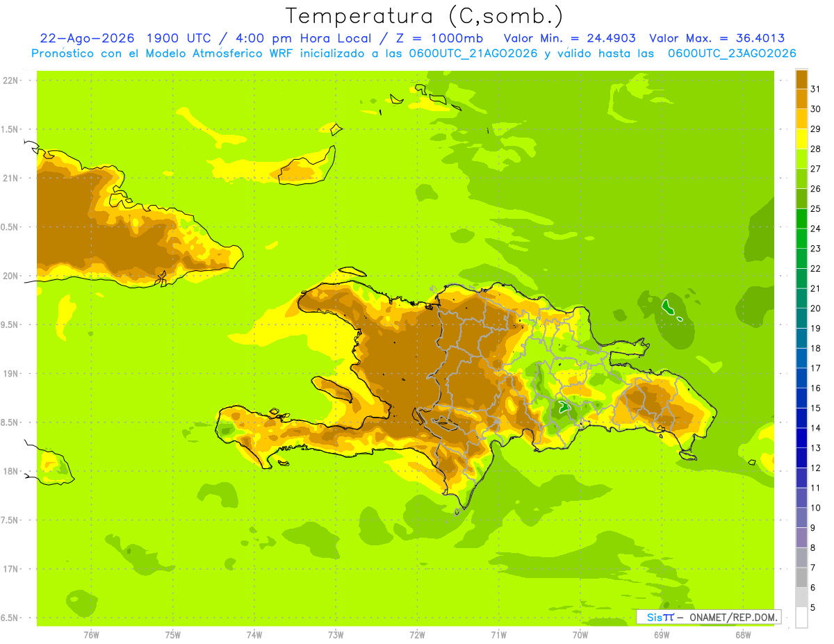Click the '74W' longitude label
The height and width of the screenshot is (644, 834).
pyautogui.click(x=254, y=635)
